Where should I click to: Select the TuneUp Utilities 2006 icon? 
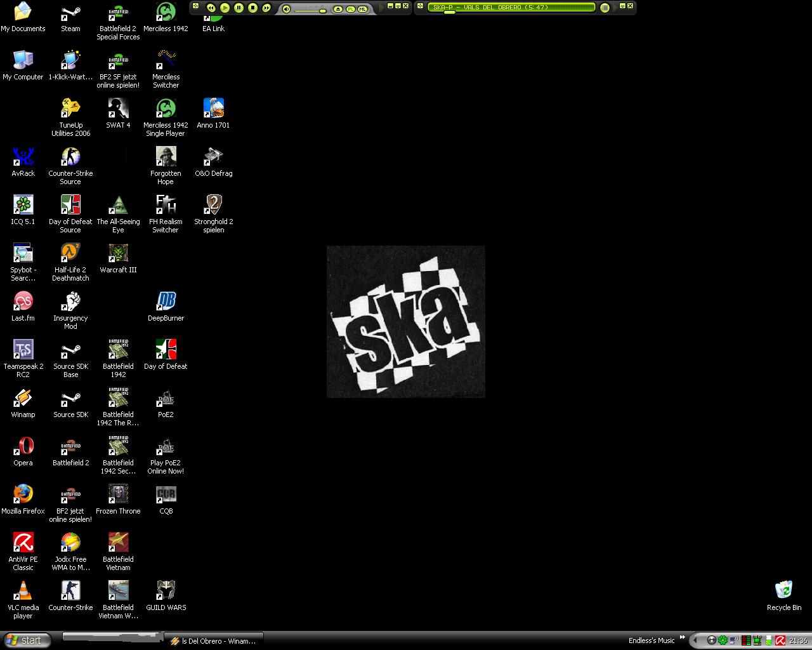[70, 117]
